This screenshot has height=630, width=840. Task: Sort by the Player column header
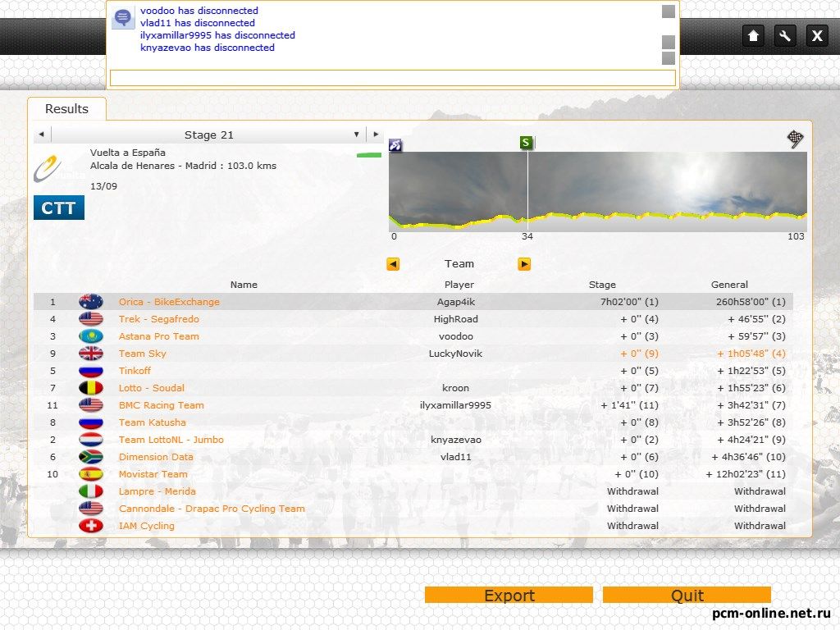point(459,285)
